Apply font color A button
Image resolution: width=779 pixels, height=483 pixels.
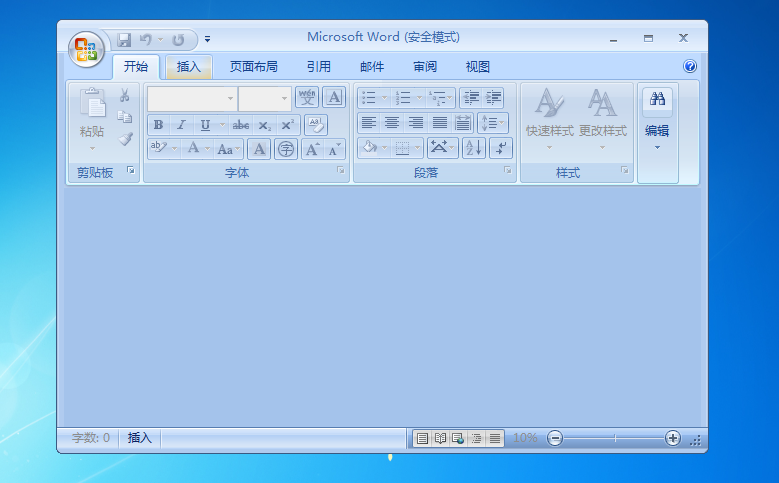pyautogui.click(x=193, y=149)
